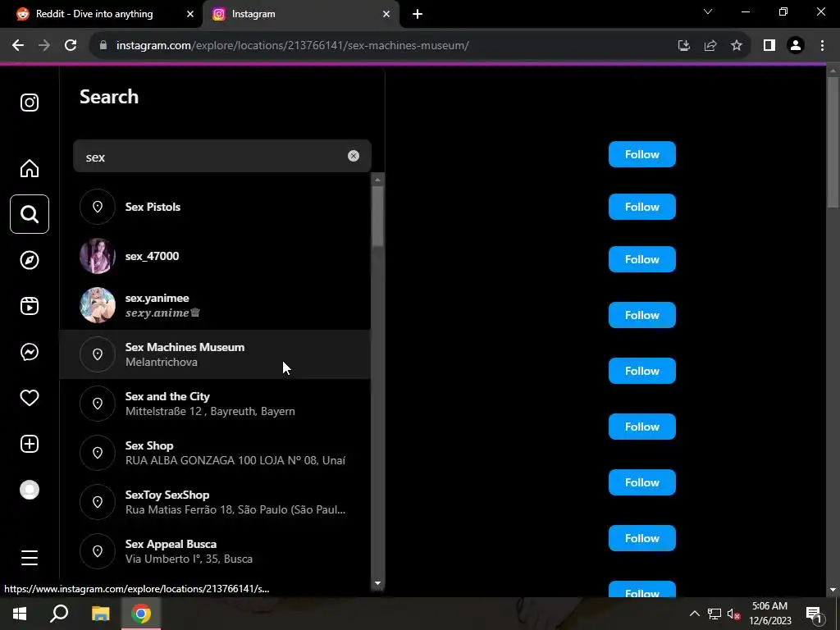Switch to Reddit - Dive into anything tab
Image resolution: width=840 pixels, height=630 pixels.
coord(94,14)
